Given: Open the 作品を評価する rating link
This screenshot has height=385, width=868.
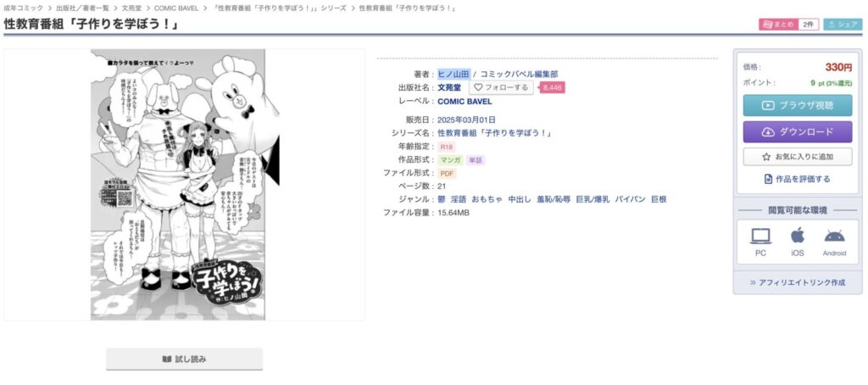Looking at the screenshot, I should [x=797, y=179].
